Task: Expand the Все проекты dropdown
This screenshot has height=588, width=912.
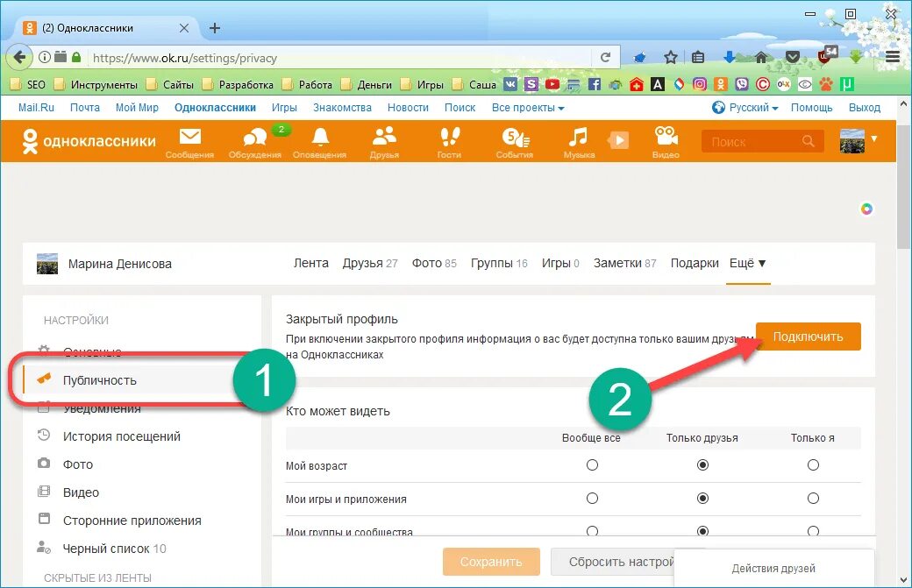Action: coord(528,108)
